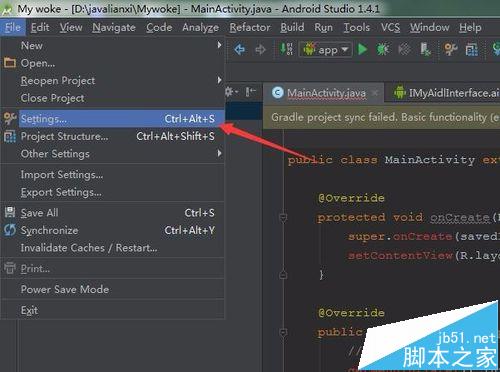Click the Project Structure icon in menu
Viewport: 500px width, 372px height.
coord(10,137)
